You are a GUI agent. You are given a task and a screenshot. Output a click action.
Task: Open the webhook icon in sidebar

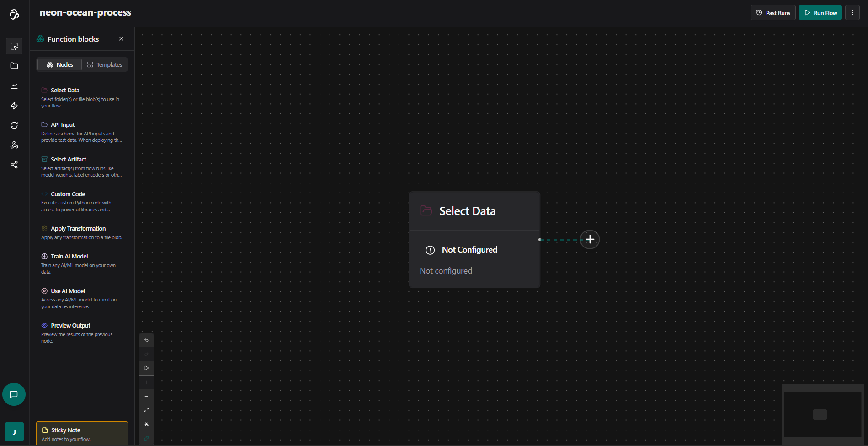pos(14,145)
